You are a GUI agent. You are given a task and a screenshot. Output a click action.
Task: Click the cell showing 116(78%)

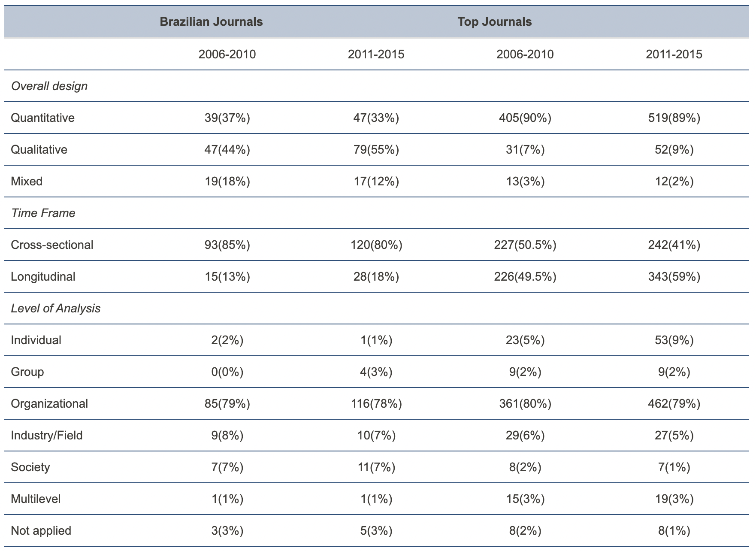(376, 404)
